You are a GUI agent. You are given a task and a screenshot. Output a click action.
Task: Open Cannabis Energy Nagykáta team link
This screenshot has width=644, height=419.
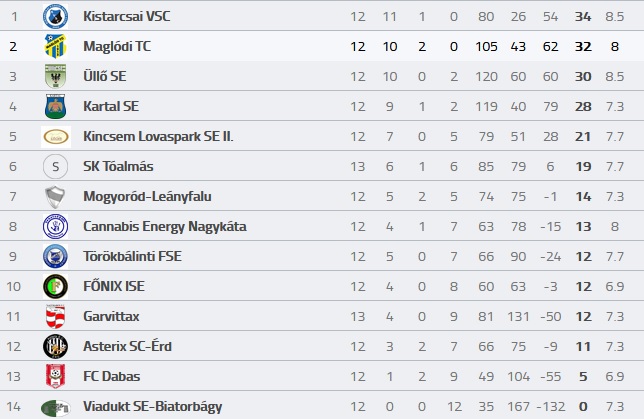165,226
